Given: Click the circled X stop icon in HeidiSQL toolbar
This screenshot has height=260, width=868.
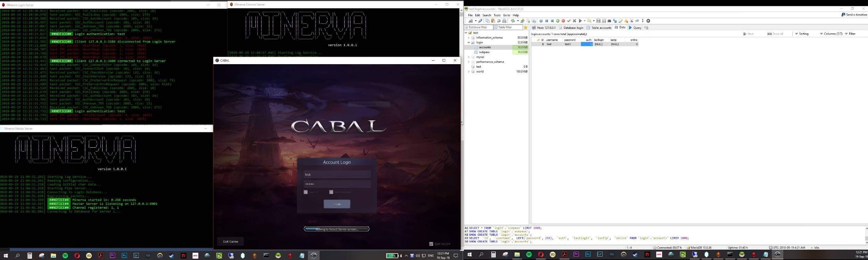Looking at the screenshot, I should tap(648, 21).
